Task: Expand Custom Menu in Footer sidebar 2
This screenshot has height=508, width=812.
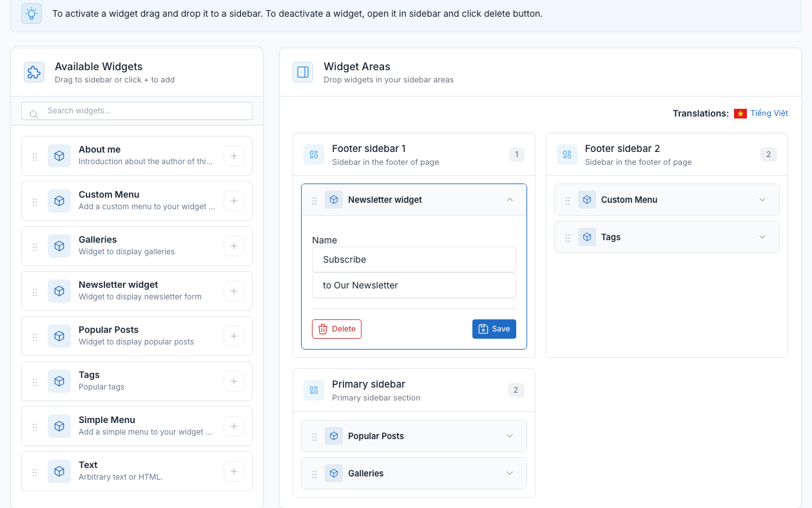Action: click(762, 200)
